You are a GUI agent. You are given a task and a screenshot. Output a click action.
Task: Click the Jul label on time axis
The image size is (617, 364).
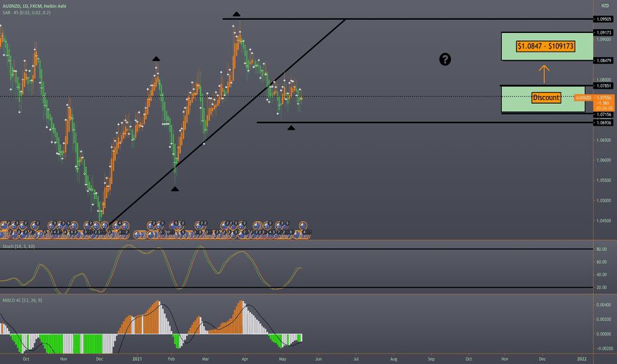pos(356,359)
